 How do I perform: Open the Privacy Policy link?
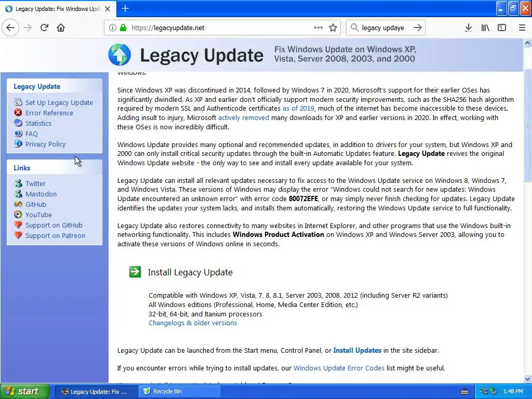tap(46, 144)
